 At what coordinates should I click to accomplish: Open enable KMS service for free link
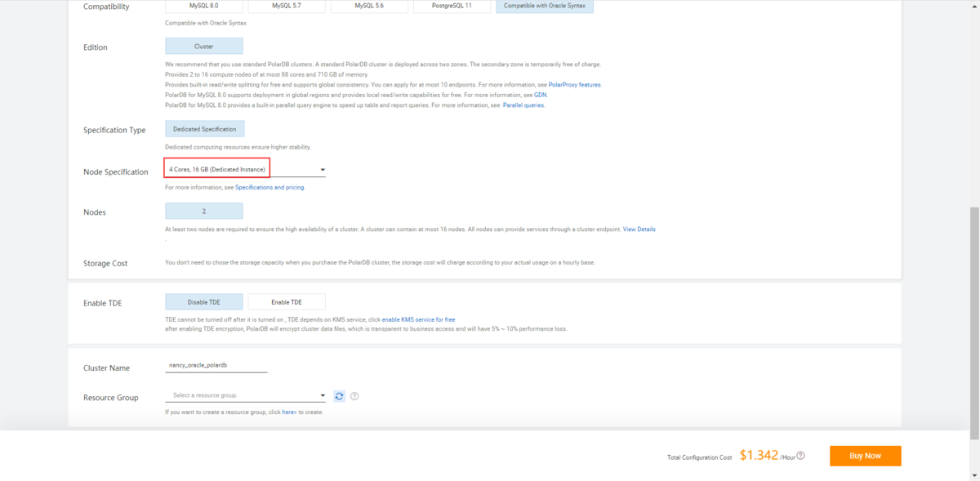[418, 319]
